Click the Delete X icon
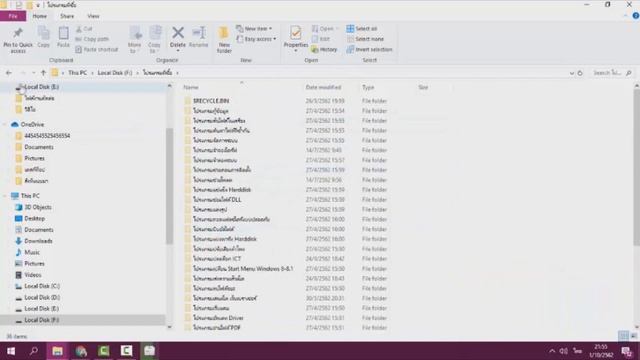This screenshot has width=640, height=360. [x=178, y=33]
